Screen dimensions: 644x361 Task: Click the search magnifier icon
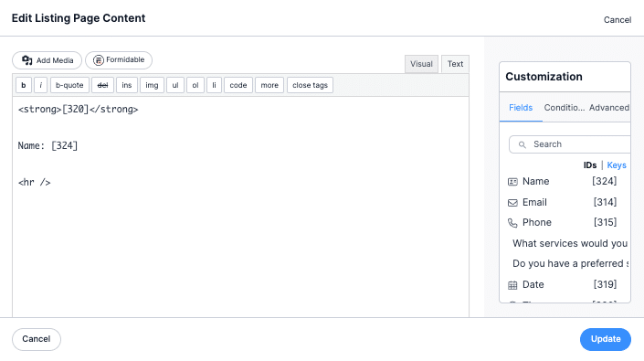tap(522, 144)
